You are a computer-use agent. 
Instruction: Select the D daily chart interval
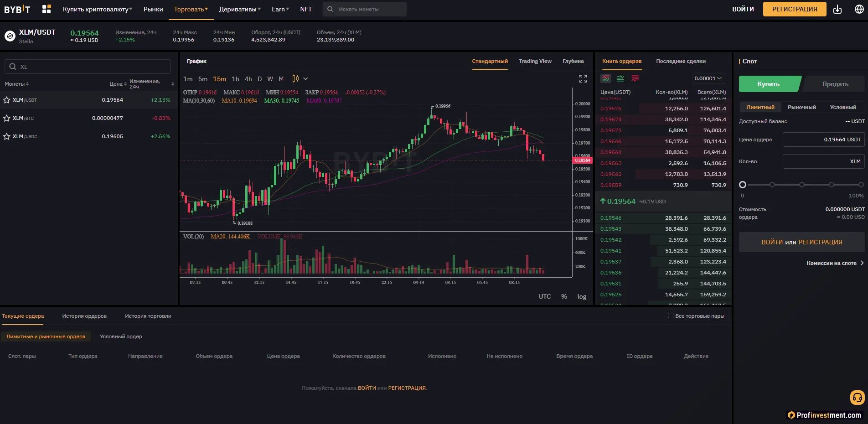click(260, 79)
